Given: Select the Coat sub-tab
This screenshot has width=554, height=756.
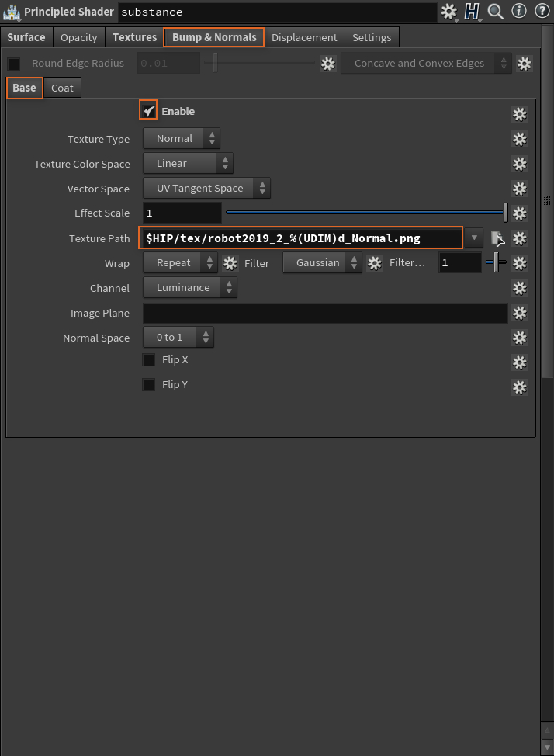Looking at the screenshot, I should pyautogui.click(x=62, y=88).
